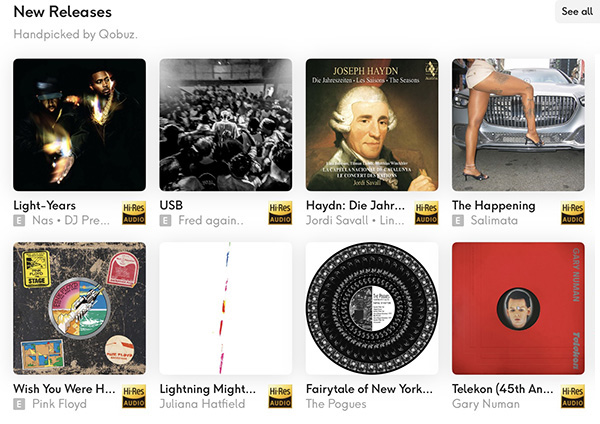Go to Juliana Hatfield artist link
Viewport: 600px width, 424px height.
(x=202, y=404)
